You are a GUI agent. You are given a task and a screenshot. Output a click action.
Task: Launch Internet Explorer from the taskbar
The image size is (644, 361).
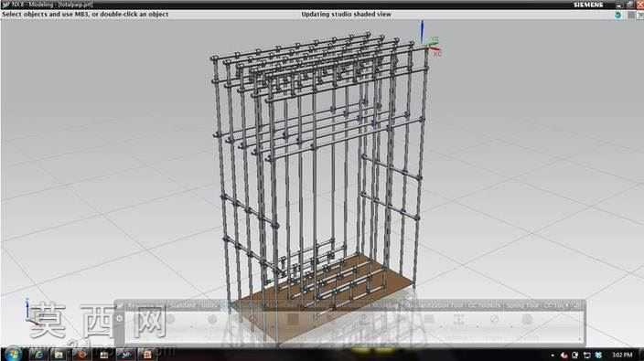pos(38,355)
